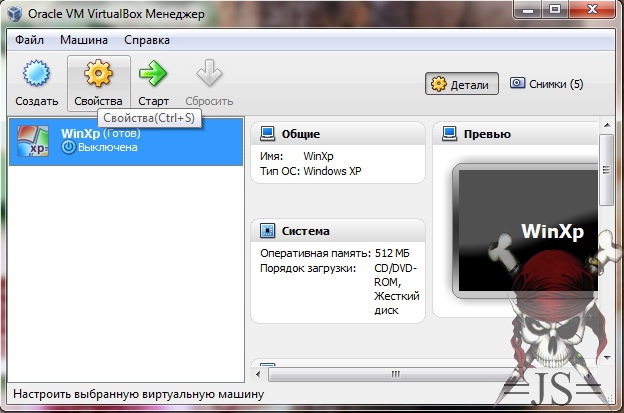Switch to the Детали view
Viewport: 624px width, 413px height.
pos(462,84)
